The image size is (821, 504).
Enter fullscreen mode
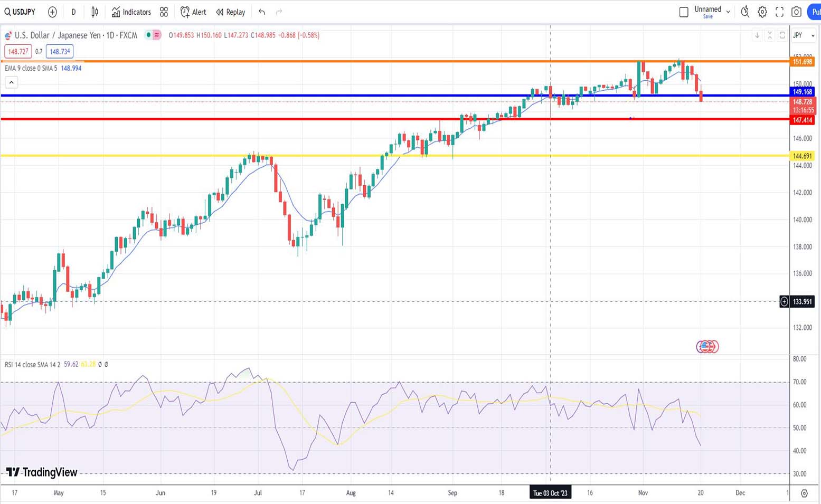click(779, 12)
